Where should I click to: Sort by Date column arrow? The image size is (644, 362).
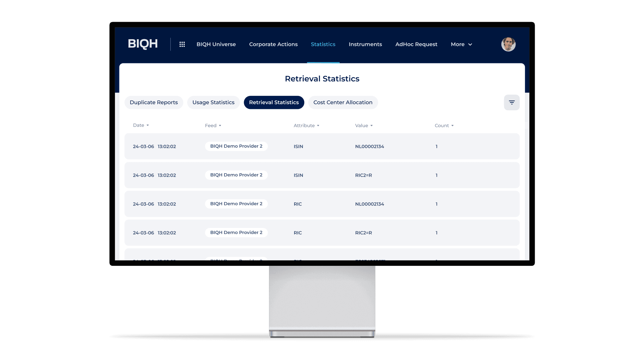[148, 125]
